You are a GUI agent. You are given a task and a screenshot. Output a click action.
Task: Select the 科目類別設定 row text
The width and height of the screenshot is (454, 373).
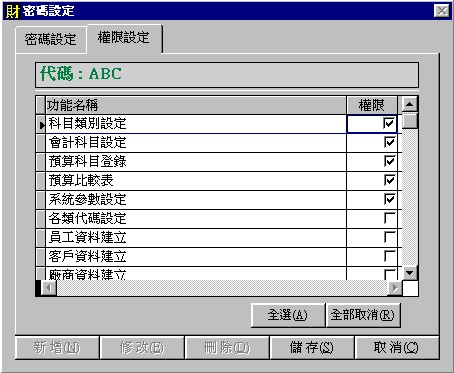(87, 124)
